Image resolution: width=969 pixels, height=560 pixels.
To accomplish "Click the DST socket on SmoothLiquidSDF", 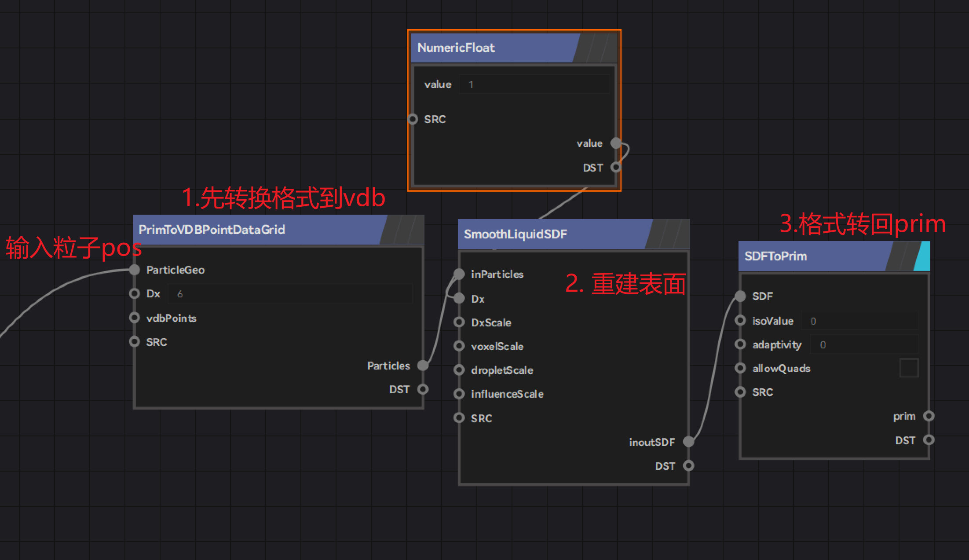I will tap(689, 465).
